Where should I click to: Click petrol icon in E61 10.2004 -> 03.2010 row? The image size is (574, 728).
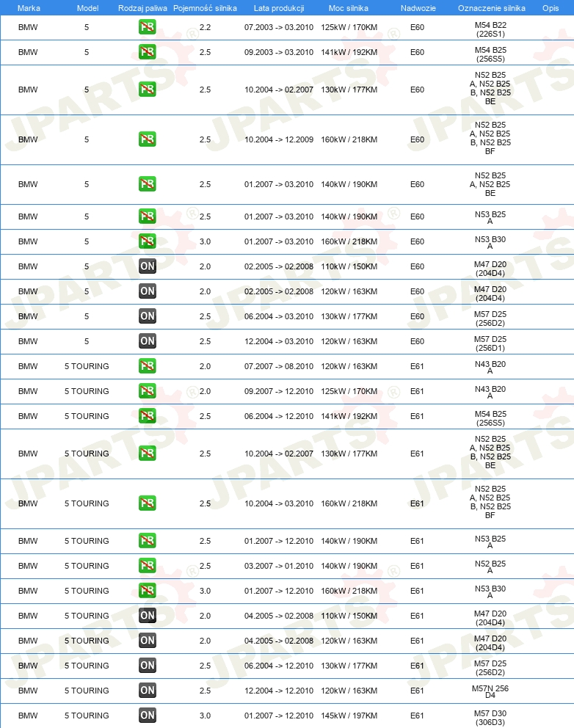tap(148, 503)
